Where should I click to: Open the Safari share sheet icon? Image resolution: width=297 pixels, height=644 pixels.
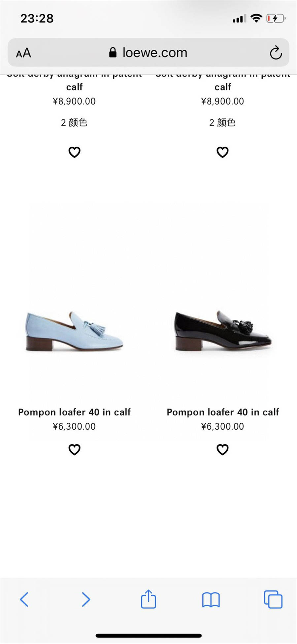[x=148, y=599]
